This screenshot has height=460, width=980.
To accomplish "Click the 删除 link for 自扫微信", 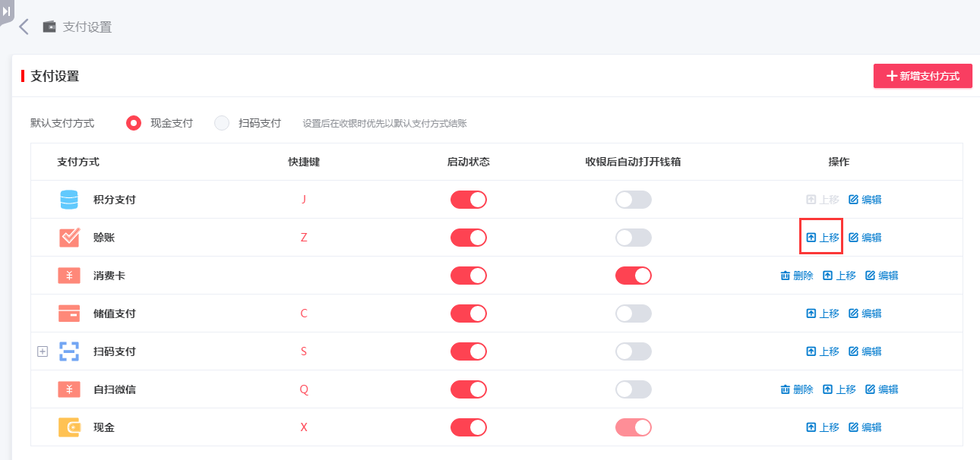I will coord(797,389).
